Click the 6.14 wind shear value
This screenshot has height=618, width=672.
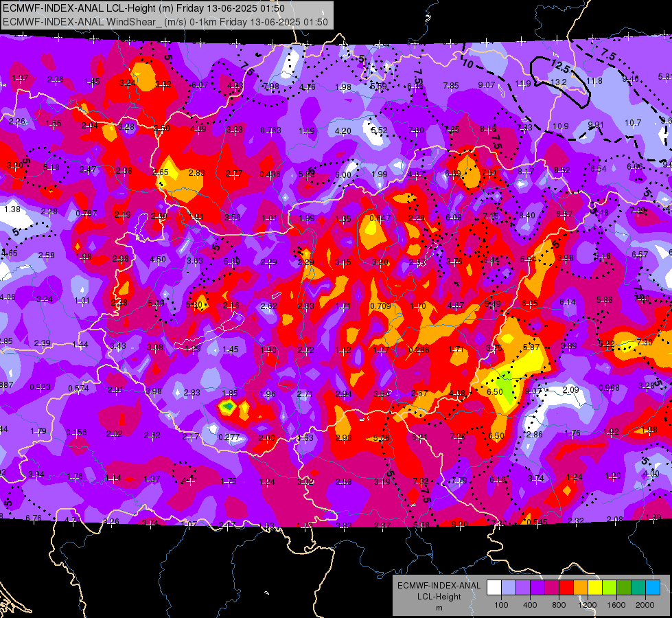point(568,302)
